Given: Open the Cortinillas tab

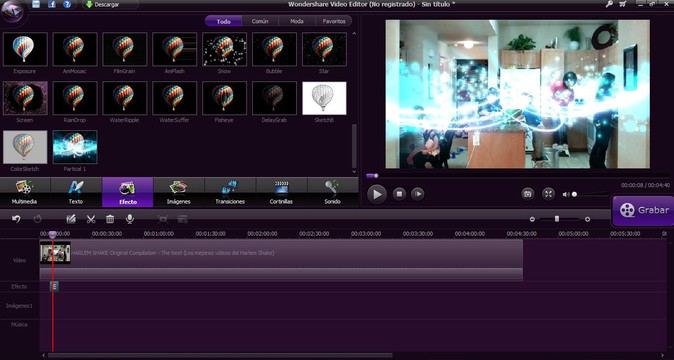Looking at the screenshot, I should pos(282,192).
